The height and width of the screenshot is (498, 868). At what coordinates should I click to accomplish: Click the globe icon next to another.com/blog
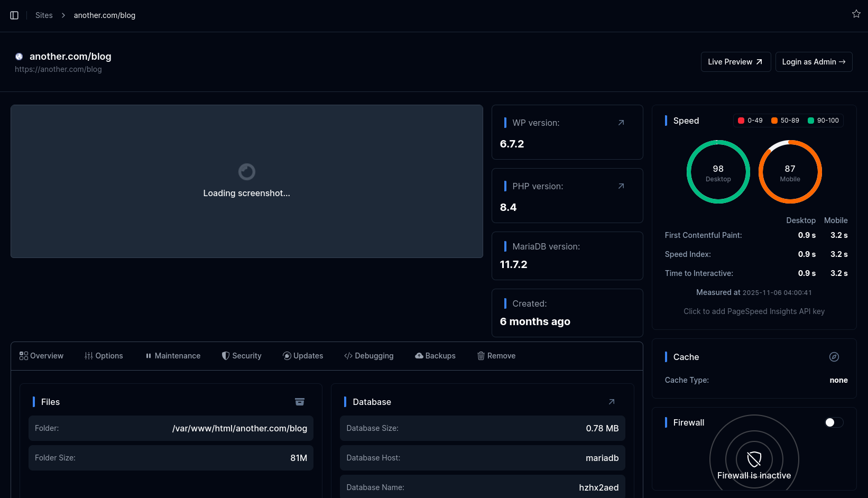coord(19,56)
